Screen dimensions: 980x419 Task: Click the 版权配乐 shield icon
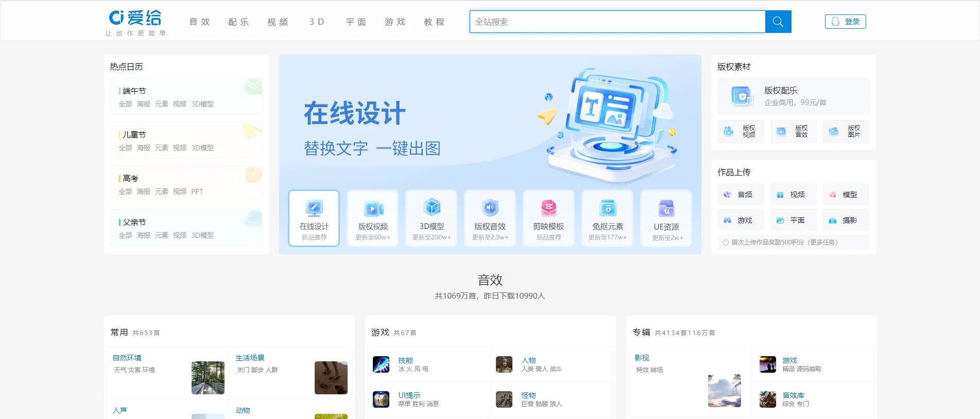point(742,96)
